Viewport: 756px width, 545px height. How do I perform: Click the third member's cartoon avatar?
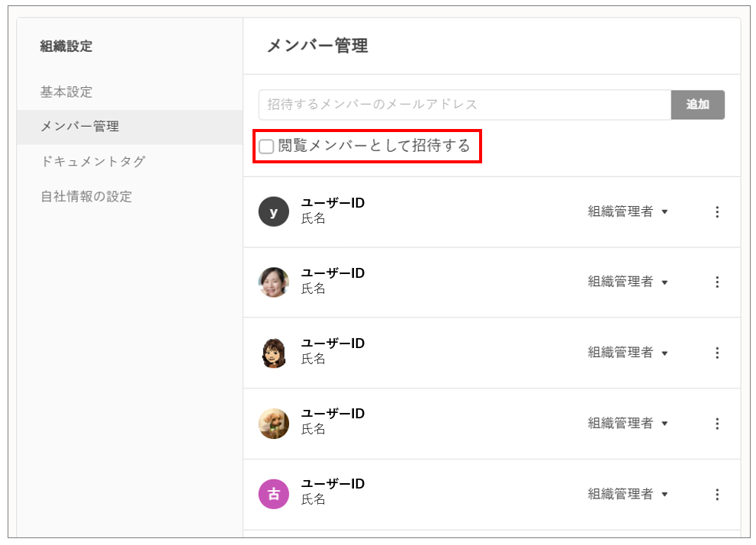pyautogui.click(x=274, y=353)
